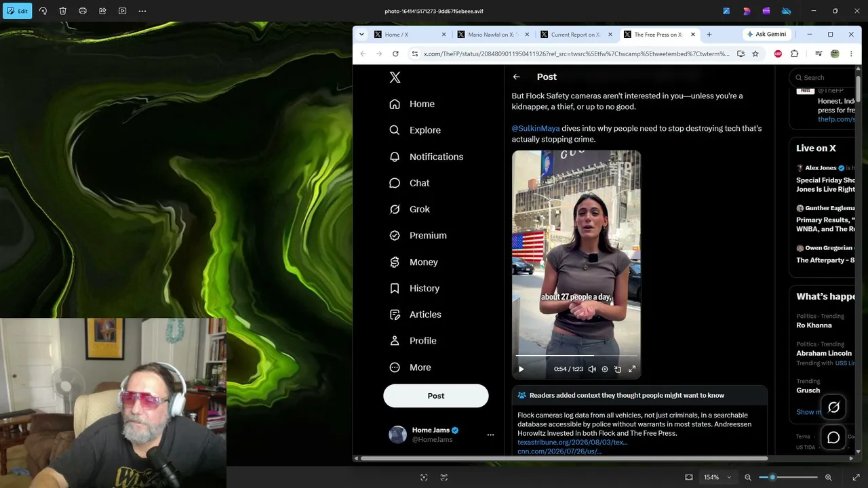Zoom out the photo with minus magnifier
Image resolution: width=868 pixels, height=488 pixels.
(748, 477)
